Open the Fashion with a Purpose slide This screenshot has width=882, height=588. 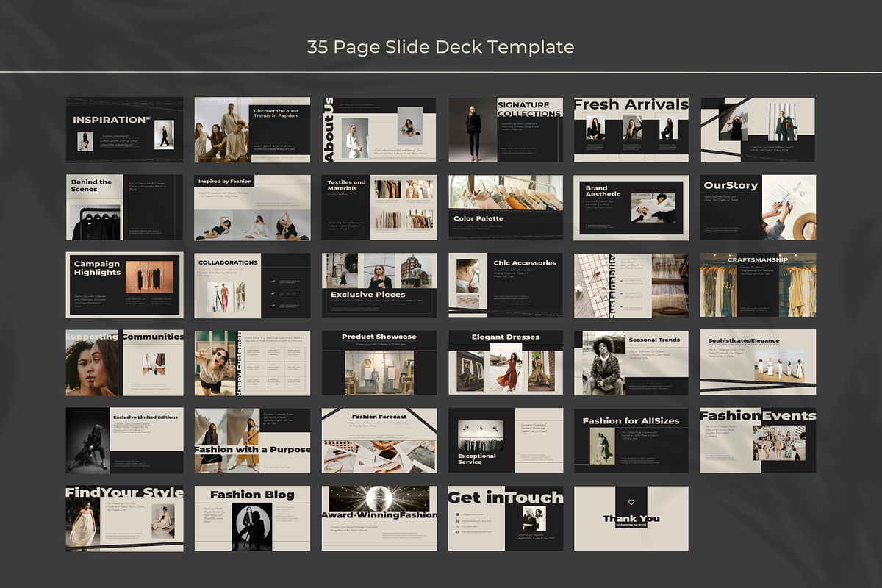(x=252, y=441)
